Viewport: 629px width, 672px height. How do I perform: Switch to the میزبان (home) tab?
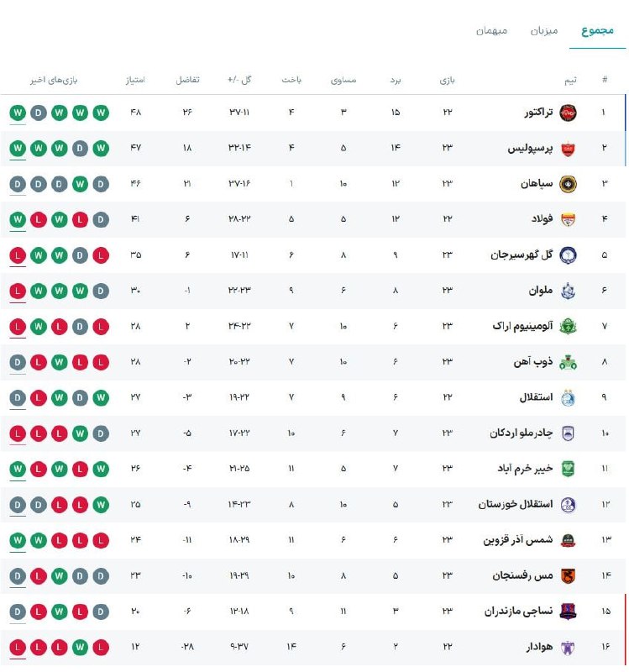coord(543,30)
